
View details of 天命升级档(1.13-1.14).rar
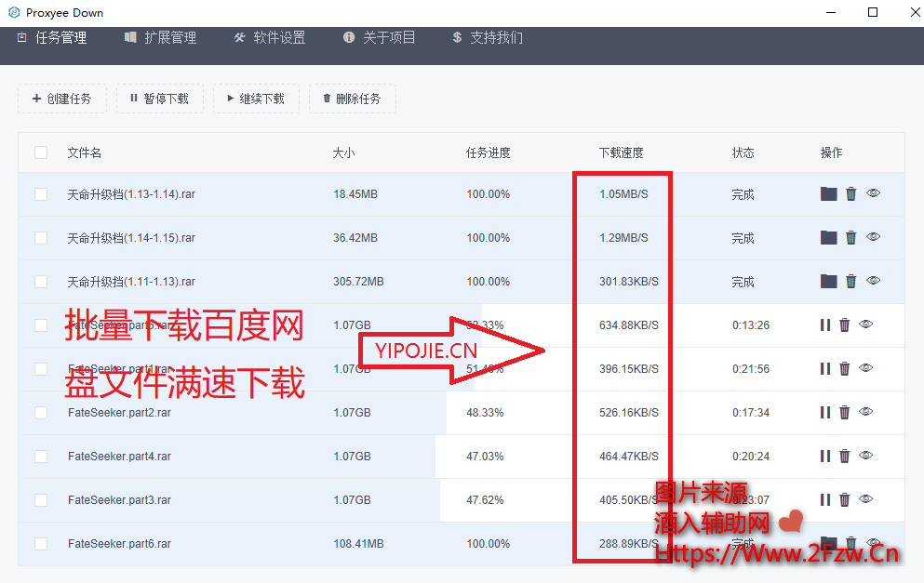pyautogui.click(x=873, y=193)
